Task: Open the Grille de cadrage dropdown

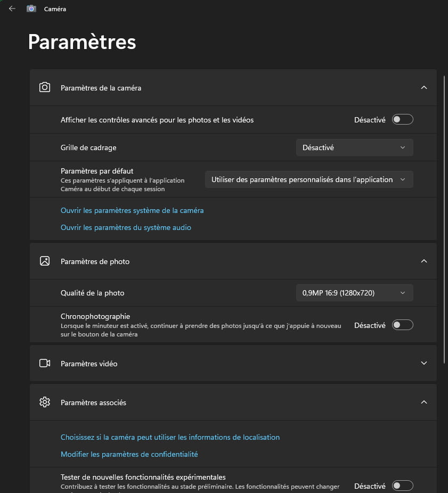Action: (x=354, y=147)
